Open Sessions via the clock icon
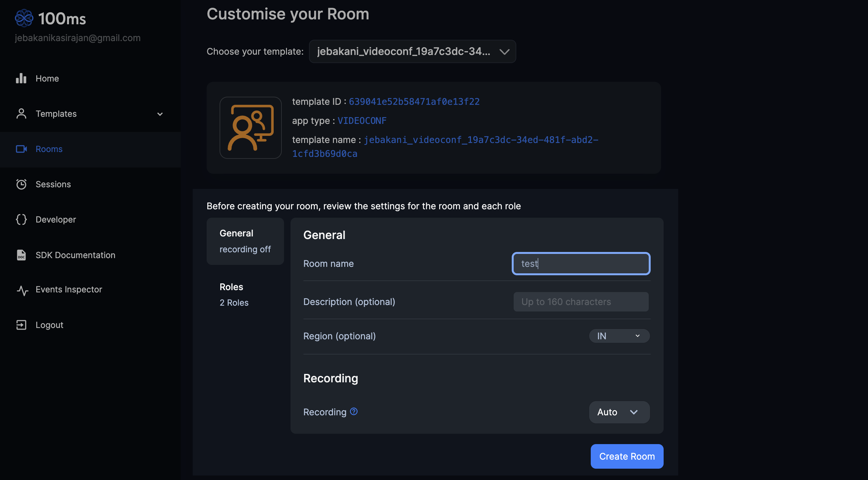The width and height of the screenshot is (868, 480). coord(21,184)
